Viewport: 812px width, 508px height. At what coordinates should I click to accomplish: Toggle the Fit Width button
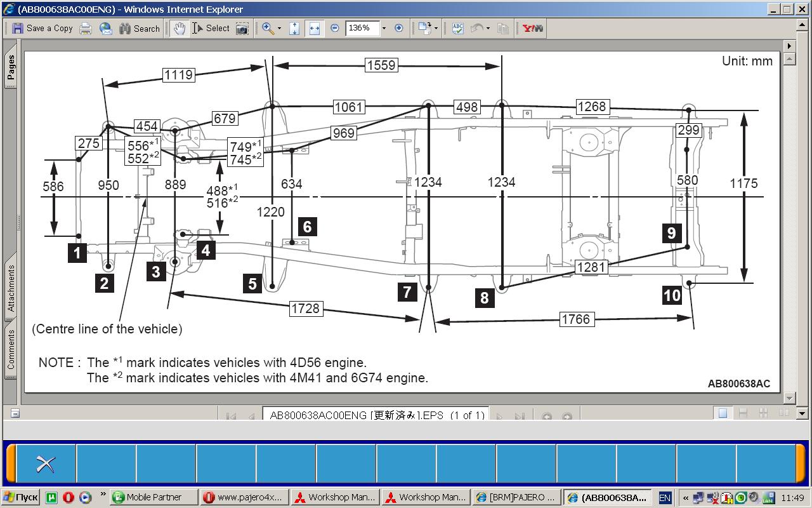(314, 28)
